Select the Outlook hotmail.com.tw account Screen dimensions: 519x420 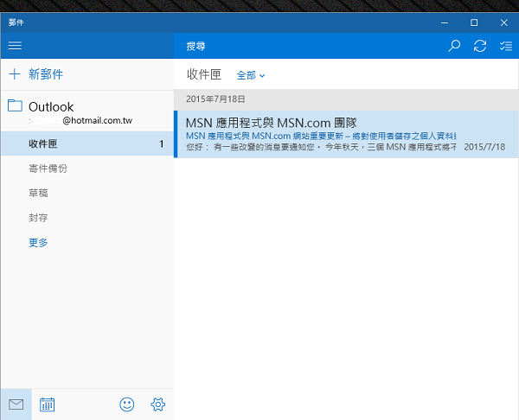pos(86,112)
